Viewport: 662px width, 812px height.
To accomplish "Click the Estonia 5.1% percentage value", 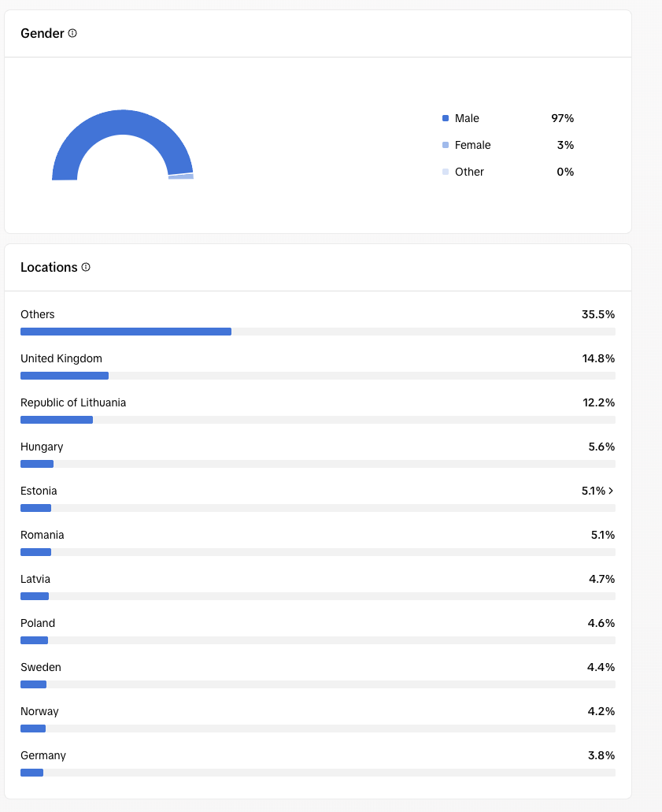I will [x=594, y=491].
